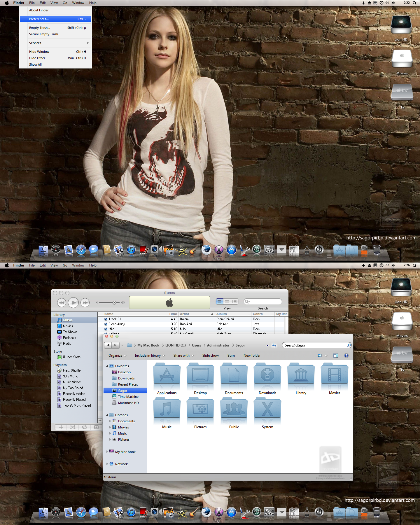
Task: Click Slide show in Explorer toolbar
Action: pyautogui.click(x=211, y=356)
